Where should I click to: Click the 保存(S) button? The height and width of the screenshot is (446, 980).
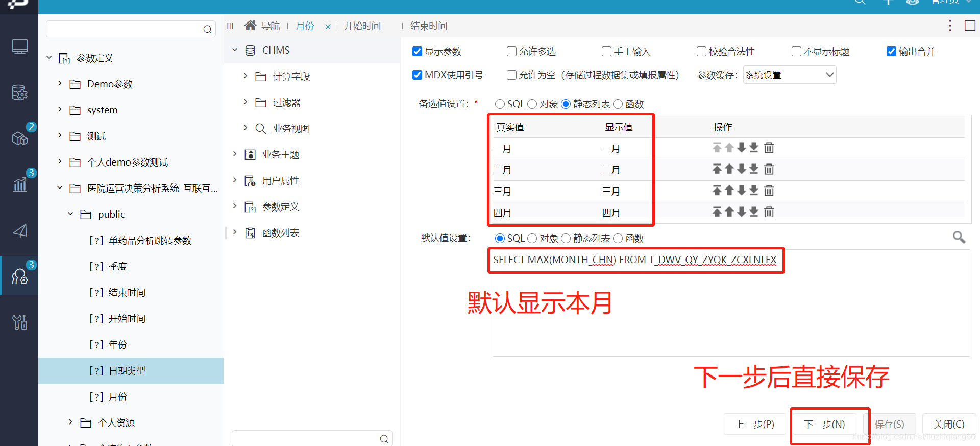[889, 424]
